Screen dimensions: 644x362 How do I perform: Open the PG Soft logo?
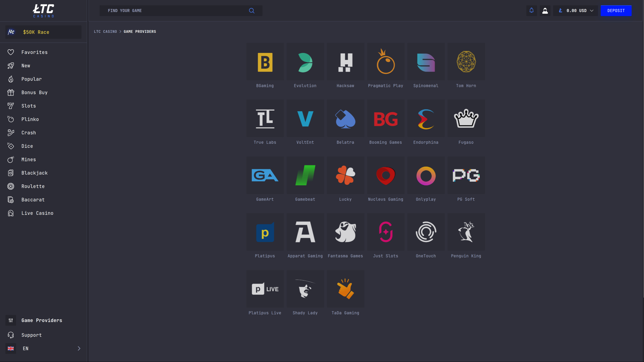(x=466, y=175)
